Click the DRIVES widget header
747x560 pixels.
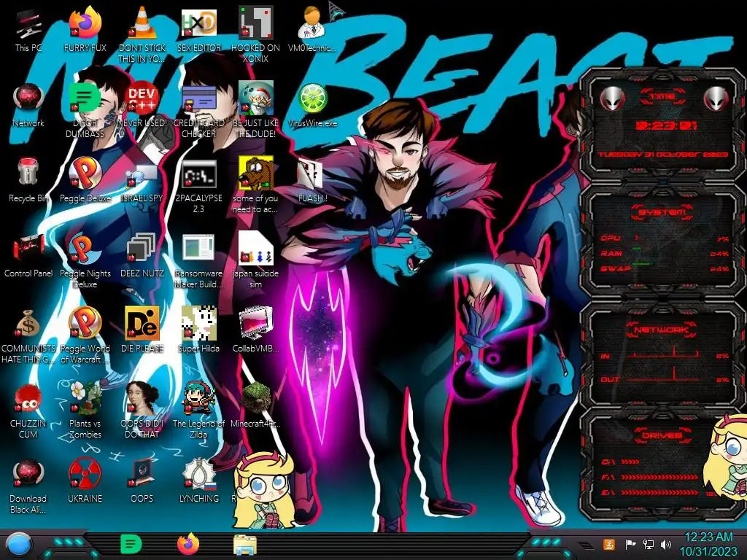click(x=662, y=435)
